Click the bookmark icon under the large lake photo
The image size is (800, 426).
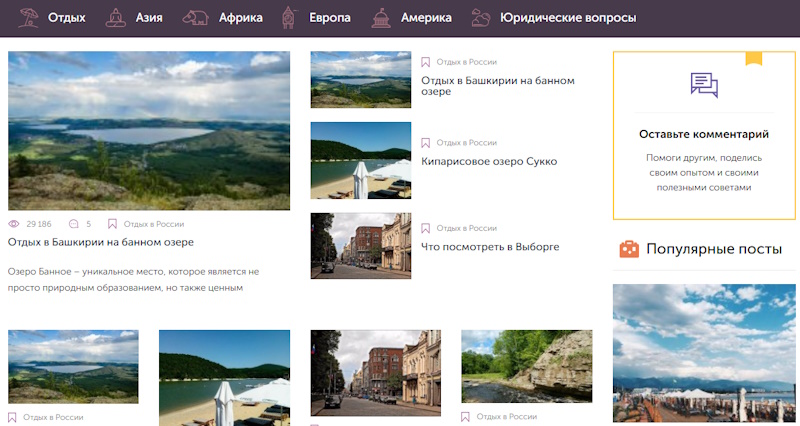(112, 224)
